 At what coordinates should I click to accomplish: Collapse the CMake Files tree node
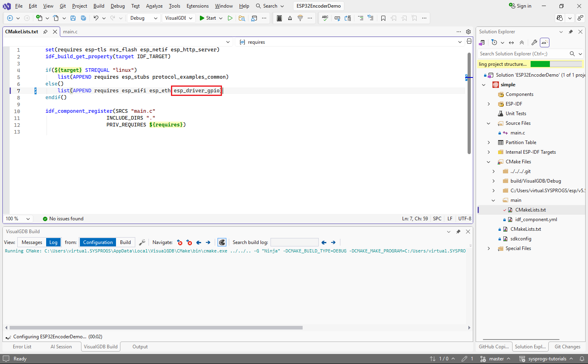(488, 162)
